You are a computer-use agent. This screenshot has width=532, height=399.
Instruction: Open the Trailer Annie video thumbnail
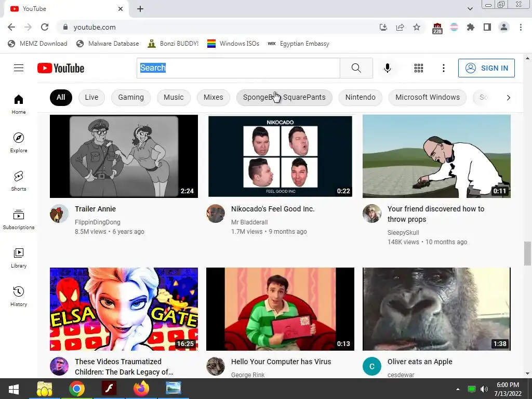124,156
